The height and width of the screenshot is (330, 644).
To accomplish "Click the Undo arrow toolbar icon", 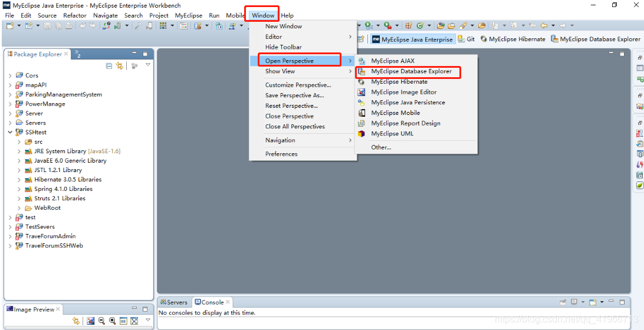I will [x=83, y=25].
